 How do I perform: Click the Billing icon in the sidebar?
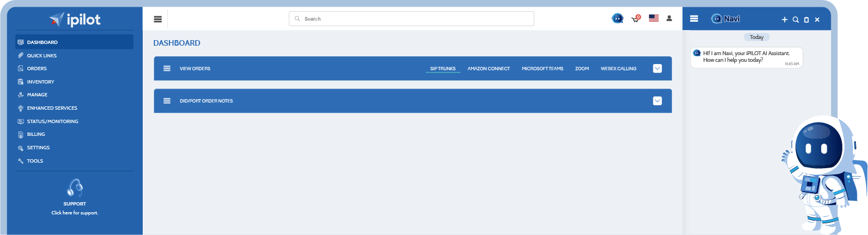(21, 134)
